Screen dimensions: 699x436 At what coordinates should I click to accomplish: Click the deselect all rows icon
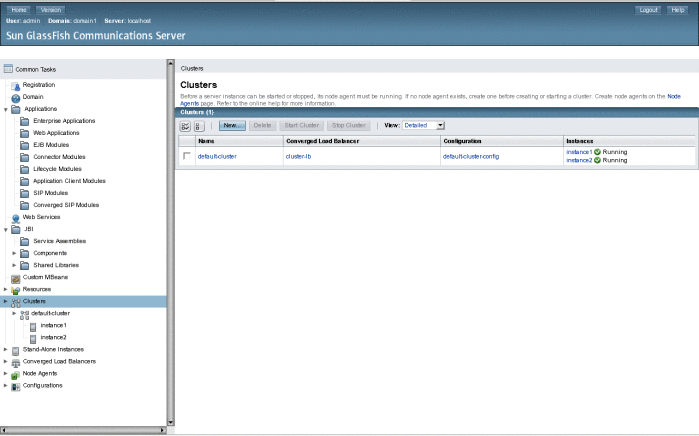199,126
